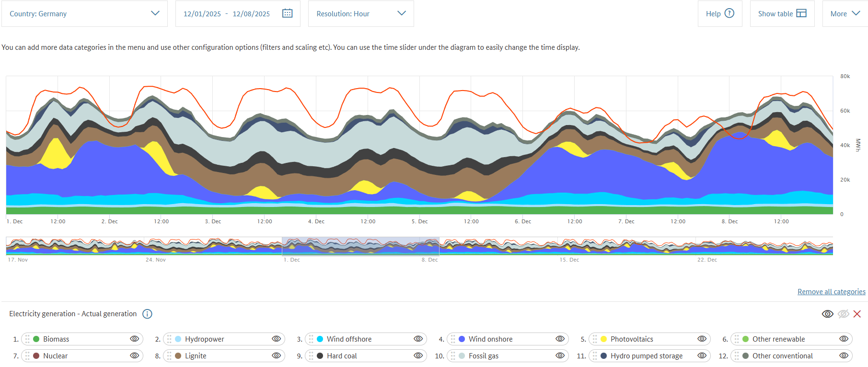This screenshot has height=367, width=868.
Task: Select the Hydro pumped storage category
Action: 646,356
